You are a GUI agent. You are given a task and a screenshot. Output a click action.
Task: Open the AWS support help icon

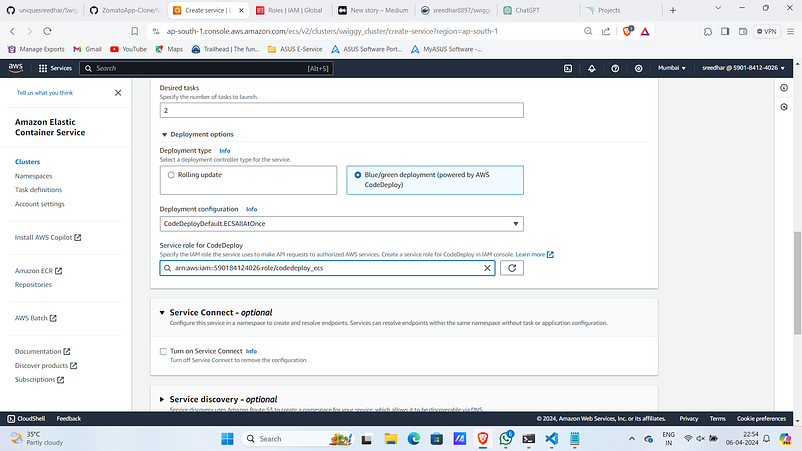point(615,68)
